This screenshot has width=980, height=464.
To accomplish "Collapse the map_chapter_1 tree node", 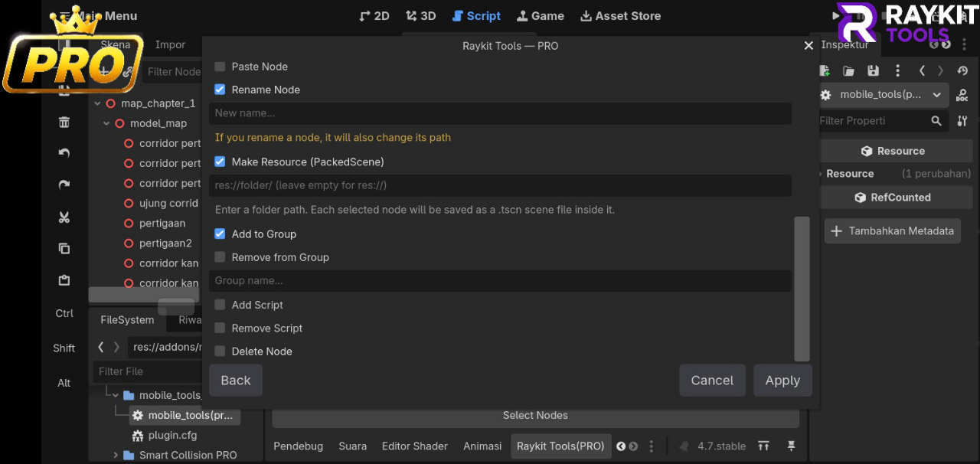I will coord(97,103).
